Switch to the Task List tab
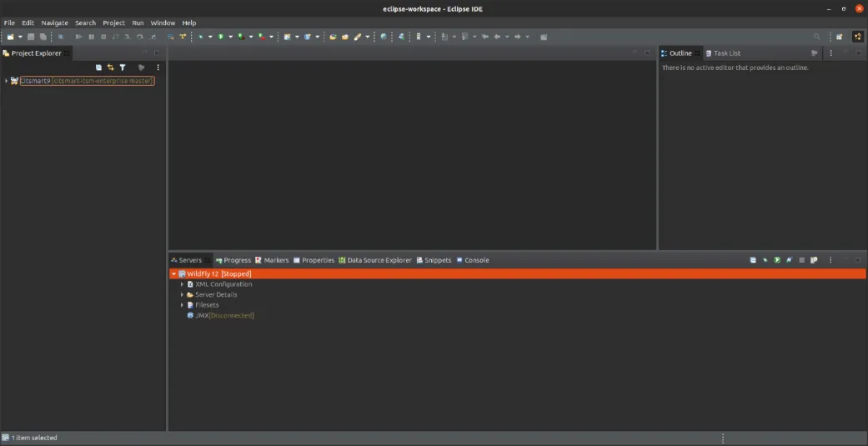 (723, 53)
